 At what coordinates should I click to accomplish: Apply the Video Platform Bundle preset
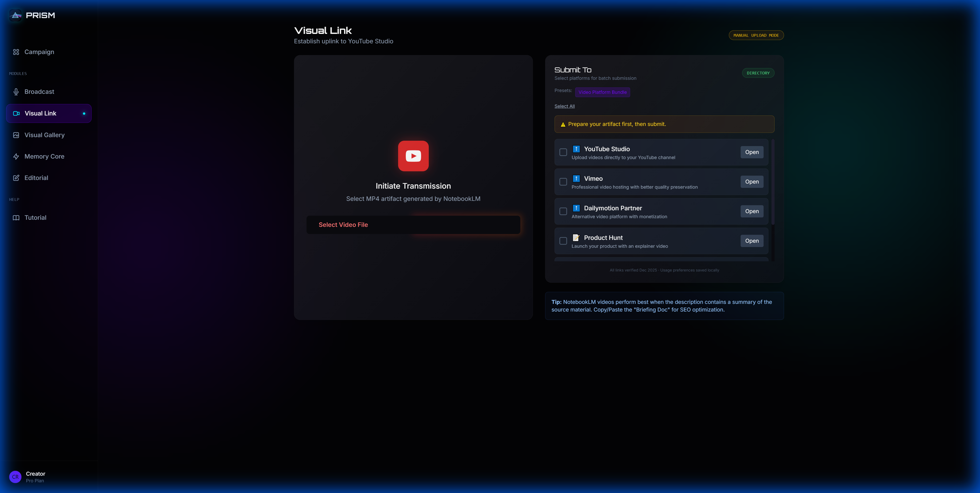(x=602, y=92)
